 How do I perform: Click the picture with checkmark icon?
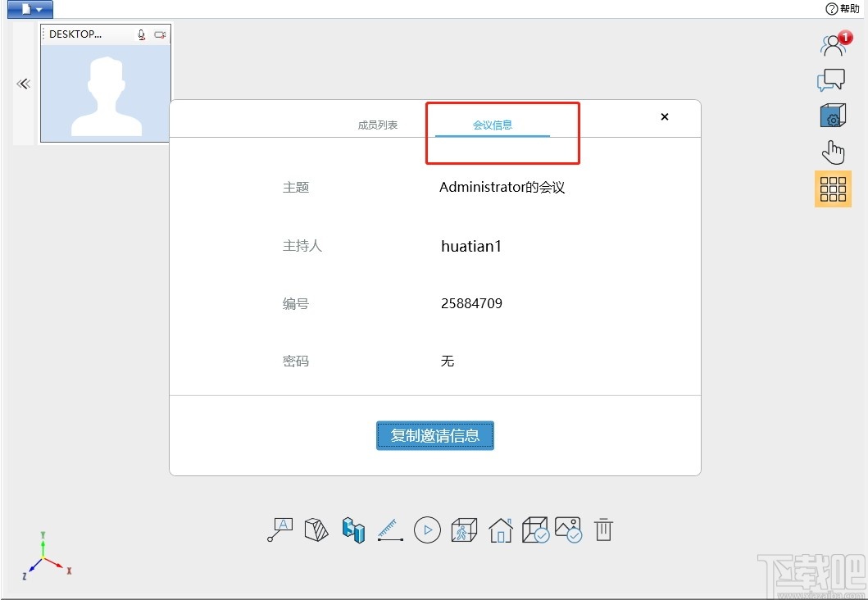(569, 530)
